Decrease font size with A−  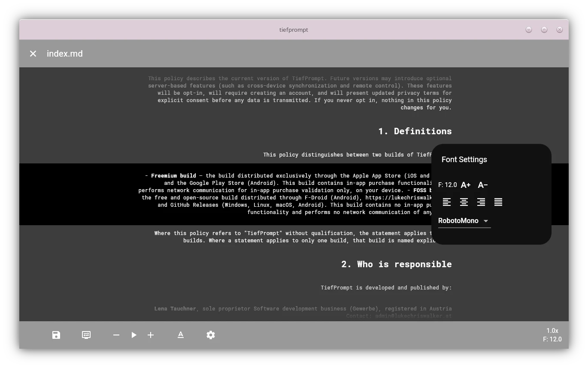coord(483,185)
